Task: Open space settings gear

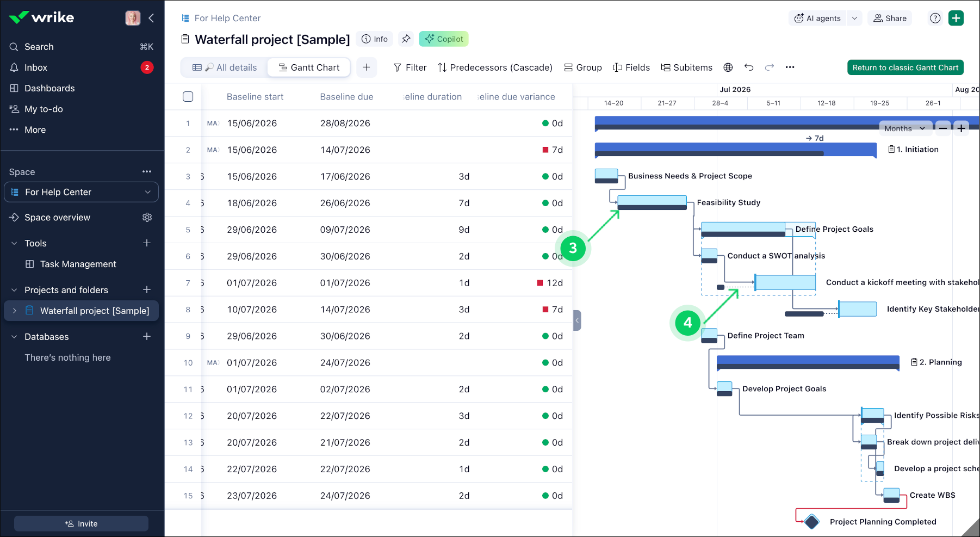Action: click(x=147, y=217)
